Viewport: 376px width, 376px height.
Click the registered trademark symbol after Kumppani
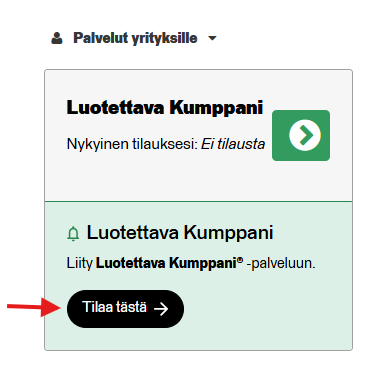tap(240, 260)
